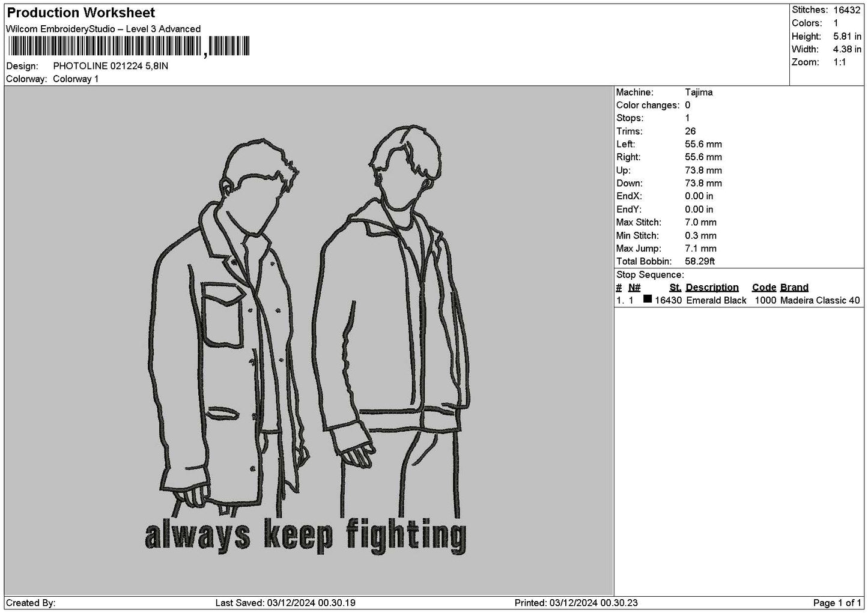Click the Stops value 1
The height and width of the screenshot is (613, 868).
point(688,118)
